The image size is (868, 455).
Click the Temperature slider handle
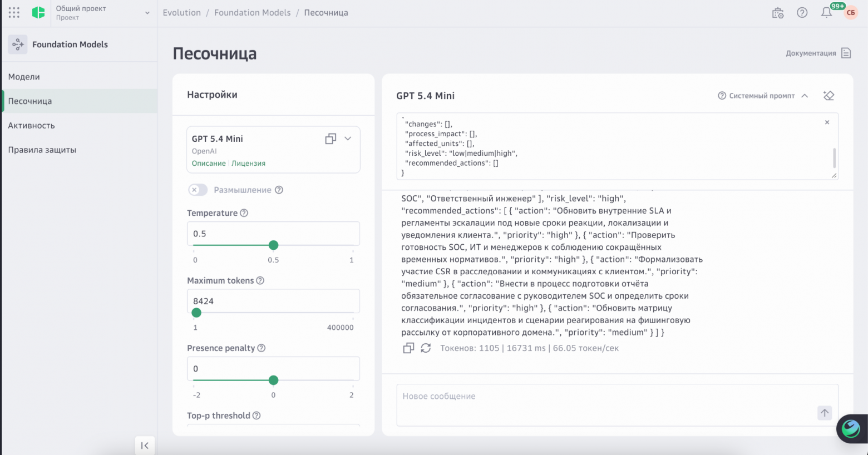[273, 245]
